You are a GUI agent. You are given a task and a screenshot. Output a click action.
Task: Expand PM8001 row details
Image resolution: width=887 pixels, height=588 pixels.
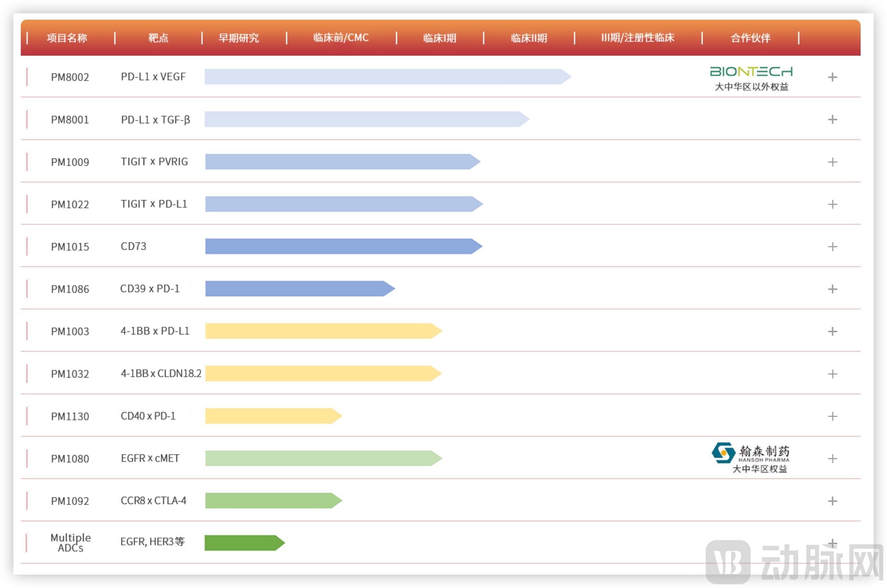tap(832, 119)
